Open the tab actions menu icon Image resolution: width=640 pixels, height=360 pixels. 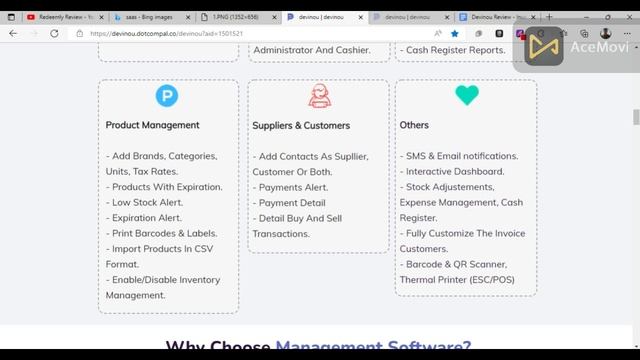(x=11, y=17)
